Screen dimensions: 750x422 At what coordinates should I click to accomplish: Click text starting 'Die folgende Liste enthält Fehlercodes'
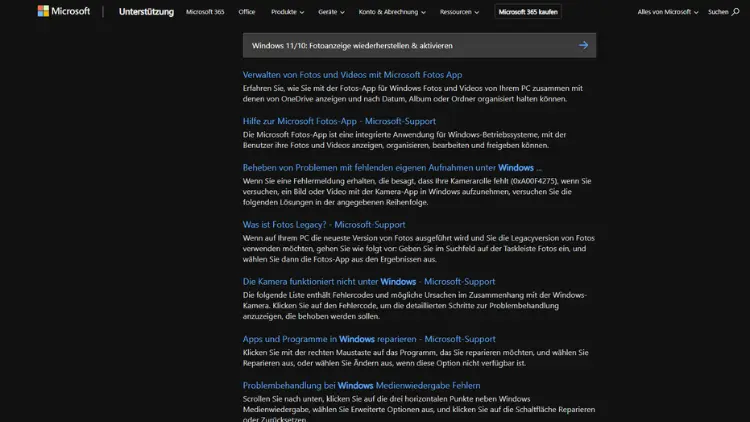pos(415,305)
